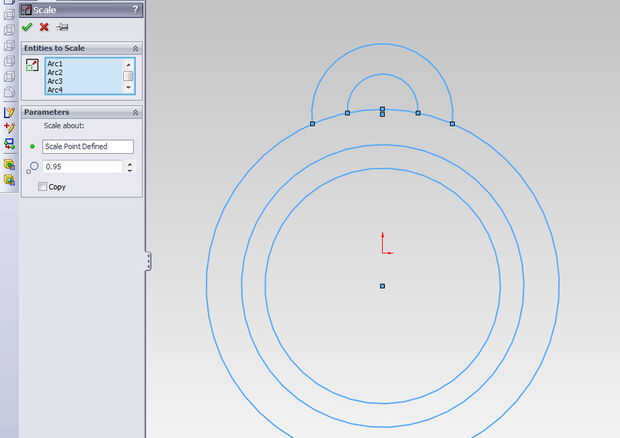This screenshot has width=620, height=438.
Task: Toggle the Copy checkbox
Action: coord(43,187)
